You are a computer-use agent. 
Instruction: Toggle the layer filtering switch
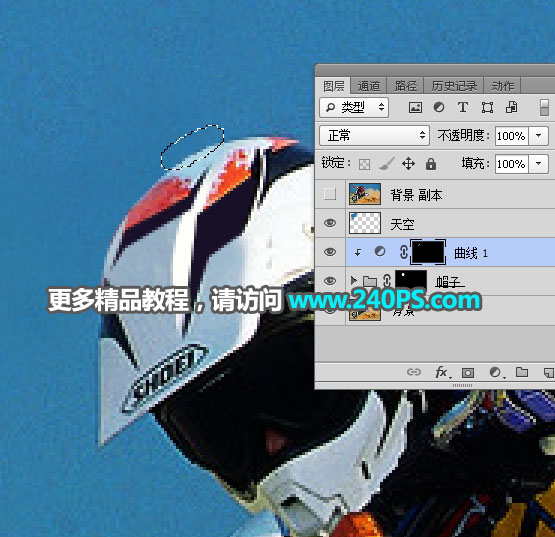pyautogui.click(x=545, y=108)
